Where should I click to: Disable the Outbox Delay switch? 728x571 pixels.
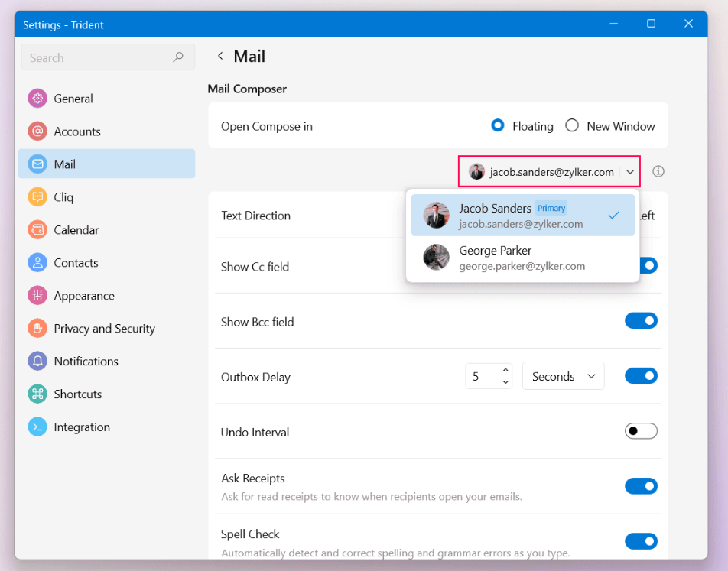pos(641,375)
